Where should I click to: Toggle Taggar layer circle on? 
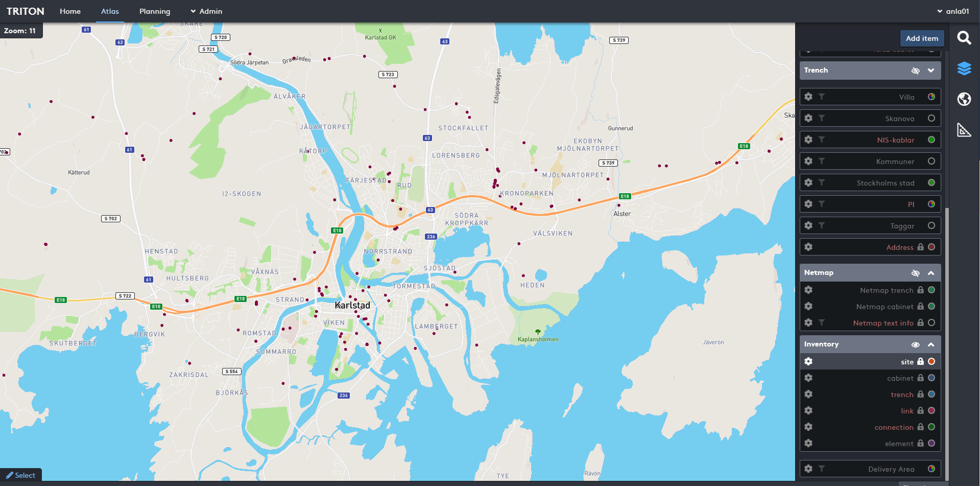tap(931, 225)
